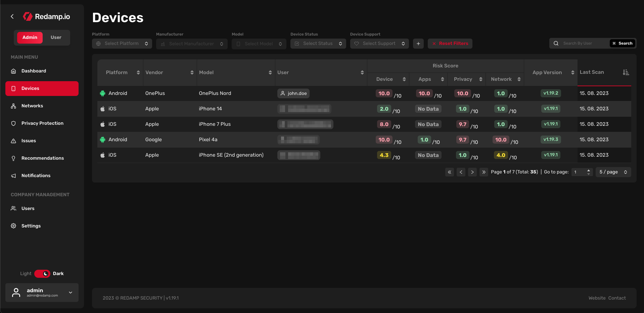Expand the admin account menu chevron
The height and width of the screenshot is (313, 644).
(71, 293)
